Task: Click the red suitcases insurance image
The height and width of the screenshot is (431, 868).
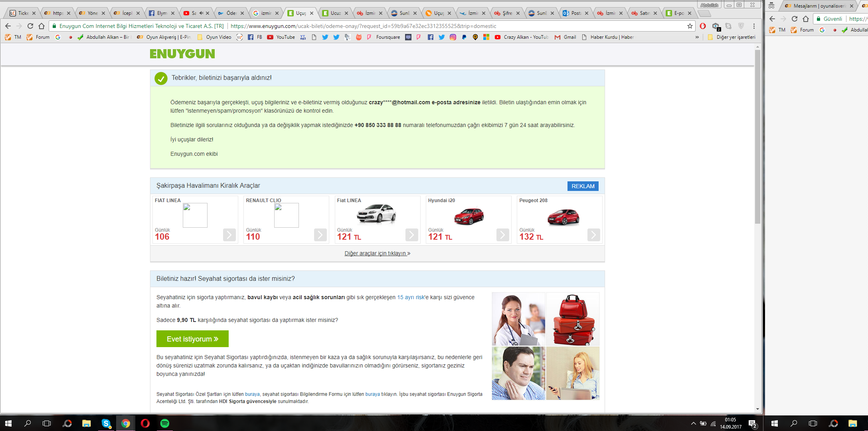Action: [573, 319]
